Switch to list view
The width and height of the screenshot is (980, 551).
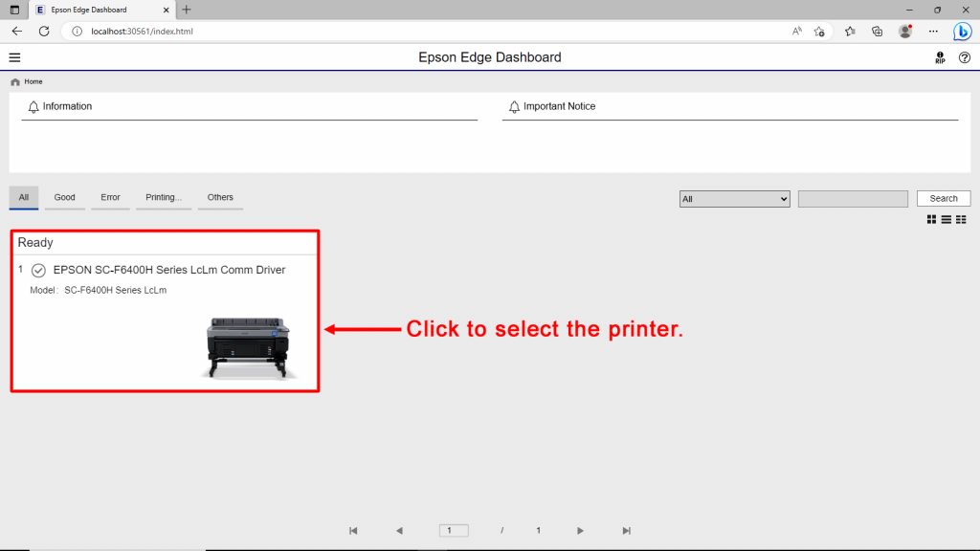coord(947,219)
